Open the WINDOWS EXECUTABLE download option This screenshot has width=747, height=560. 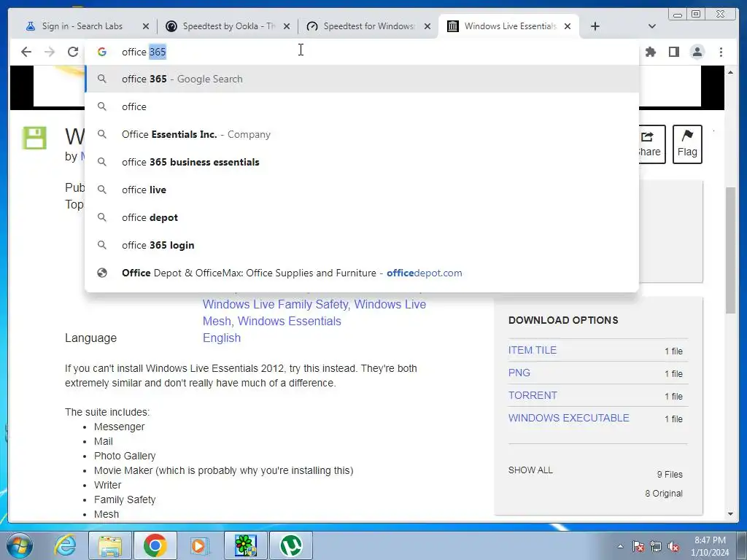click(x=568, y=418)
